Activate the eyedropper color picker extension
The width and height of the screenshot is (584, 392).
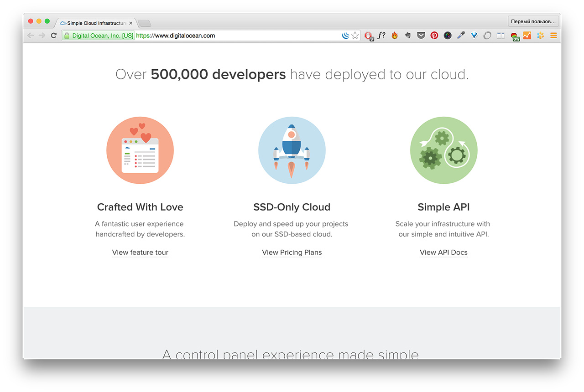point(461,36)
